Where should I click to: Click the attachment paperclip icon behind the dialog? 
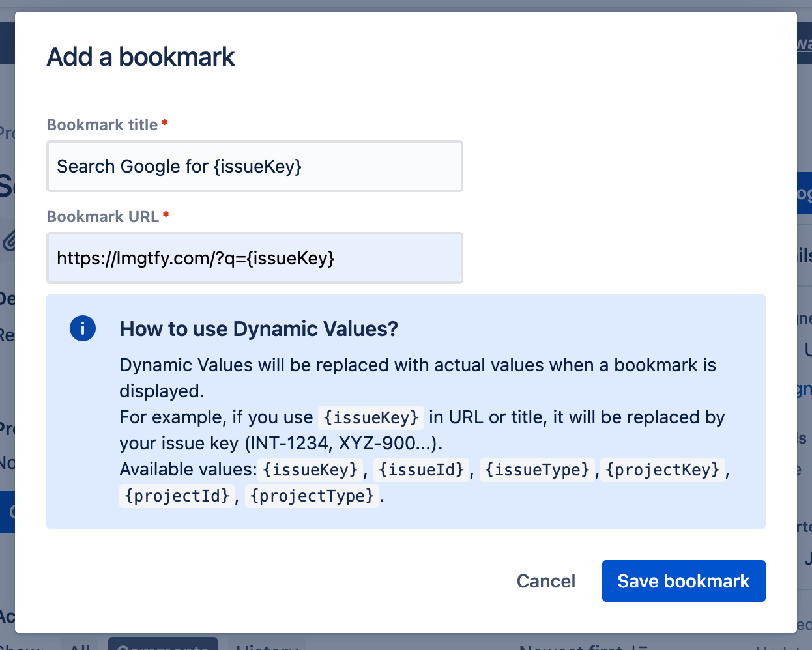click(8, 241)
